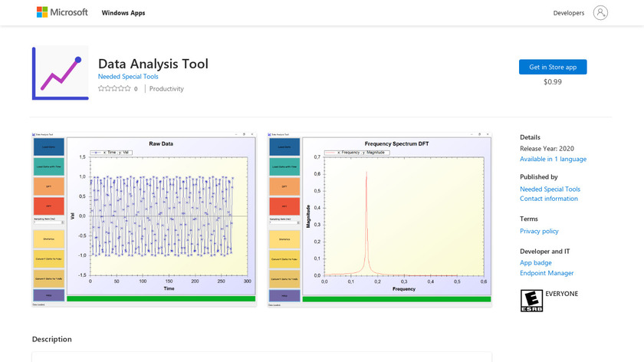This screenshot has width=644, height=362.
Task: Click the five-star rating row
Action: (114, 89)
